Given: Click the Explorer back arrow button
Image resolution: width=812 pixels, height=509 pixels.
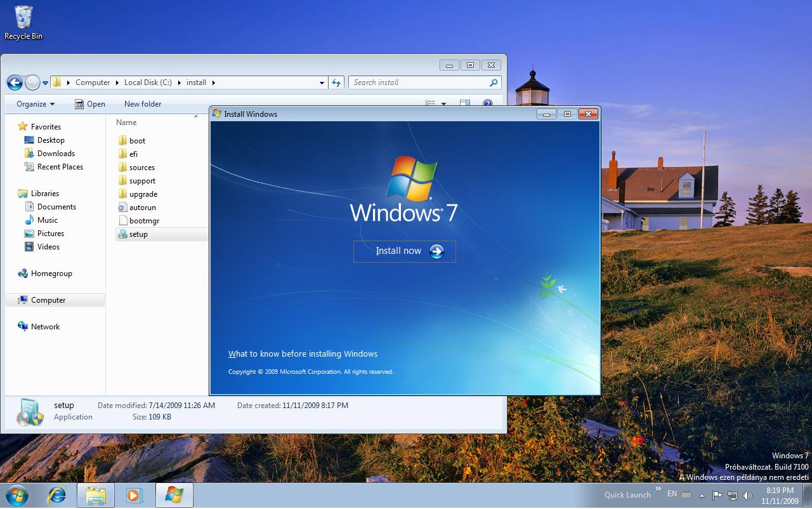Looking at the screenshot, I should (x=15, y=83).
